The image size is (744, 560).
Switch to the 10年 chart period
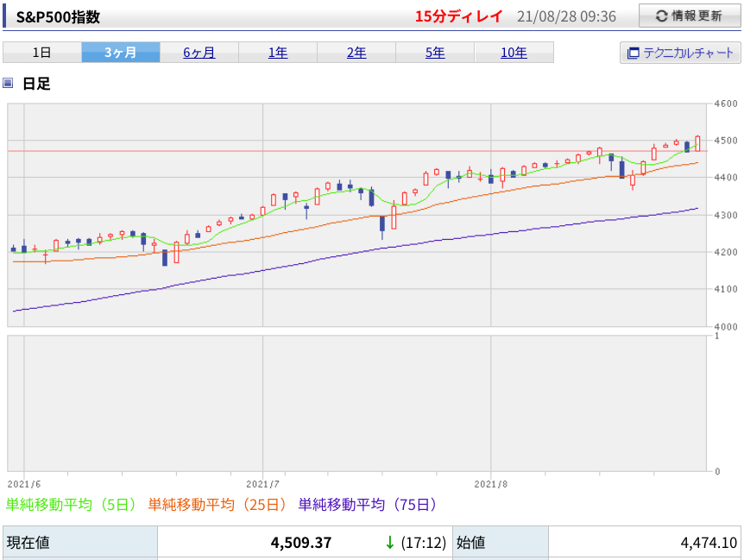[514, 52]
